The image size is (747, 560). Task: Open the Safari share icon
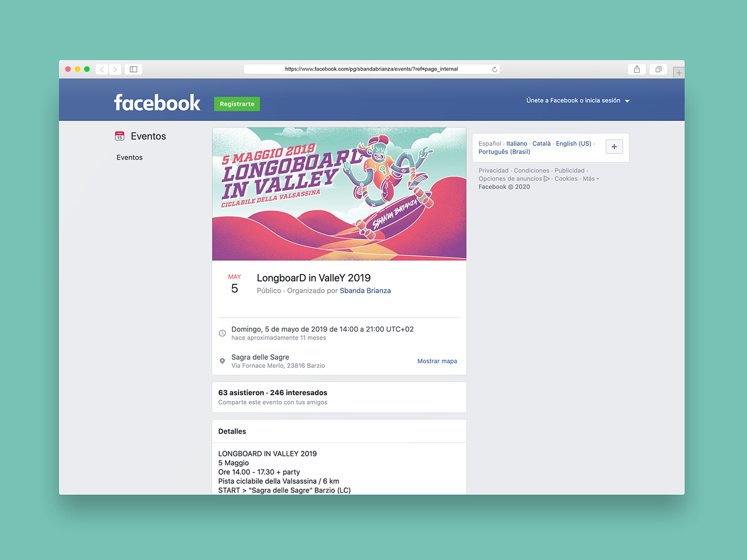(x=637, y=69)
